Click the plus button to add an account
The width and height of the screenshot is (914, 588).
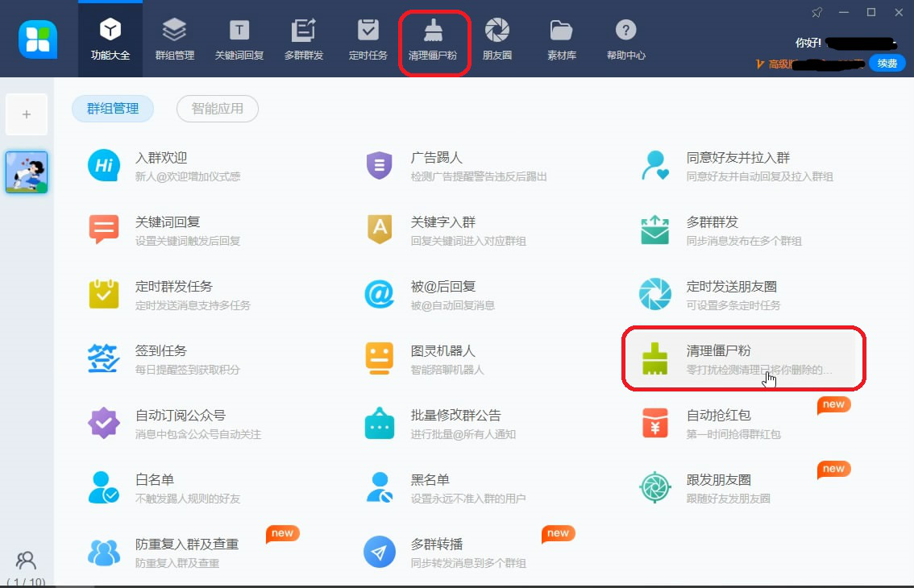[27, 114]
